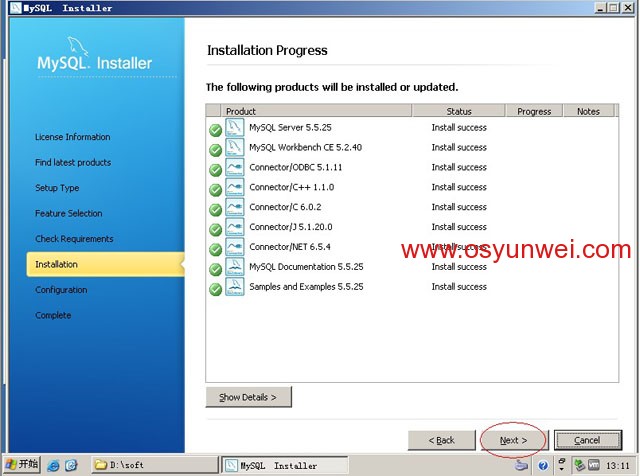Sort by the Product column header
Image resolution: width=640 pixels, height=476 pixels.
point(316,111)
